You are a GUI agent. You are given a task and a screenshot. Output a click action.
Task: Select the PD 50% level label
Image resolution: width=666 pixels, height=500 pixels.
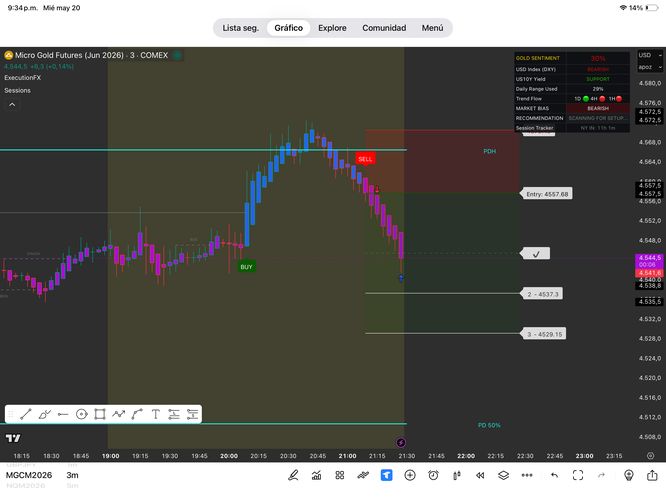[x=489, y=425]
